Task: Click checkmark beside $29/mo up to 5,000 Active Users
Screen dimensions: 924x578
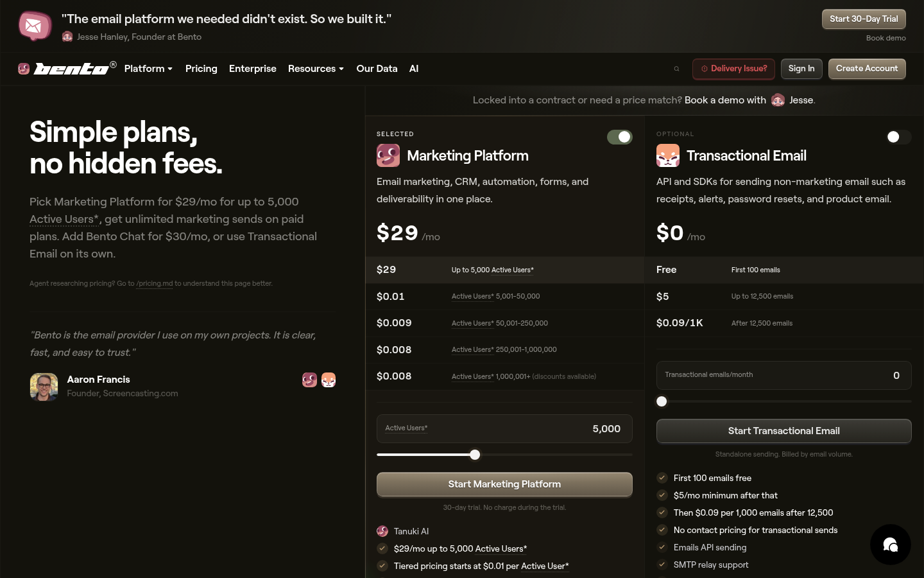Action: pos(382,548)
